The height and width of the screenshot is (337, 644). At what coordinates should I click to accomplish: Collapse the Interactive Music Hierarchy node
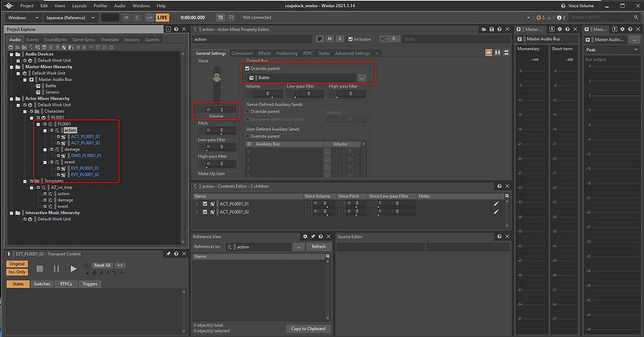(x=12, y=213)
